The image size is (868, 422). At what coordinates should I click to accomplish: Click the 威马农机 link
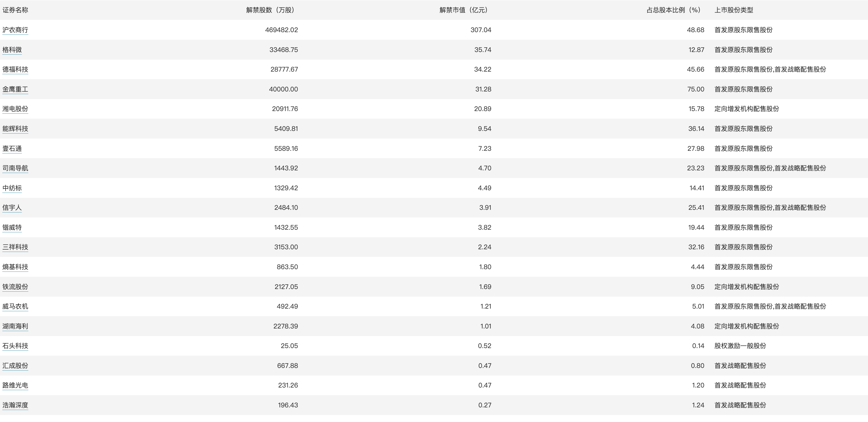point(15,306)
